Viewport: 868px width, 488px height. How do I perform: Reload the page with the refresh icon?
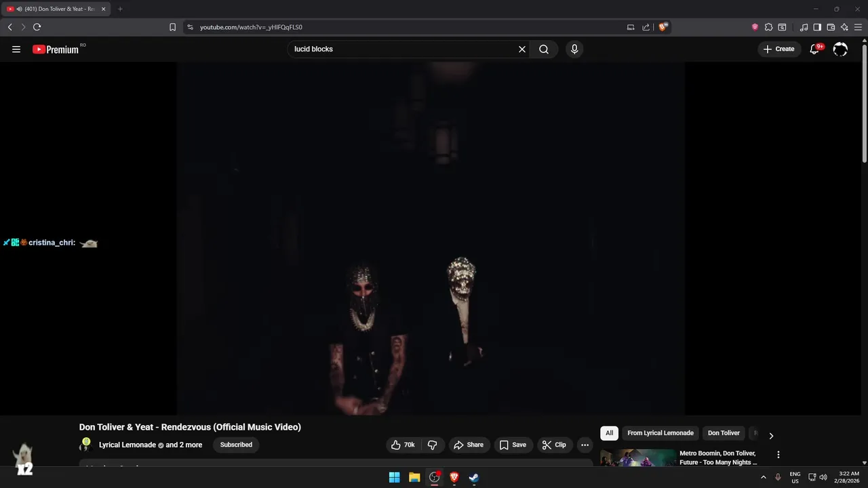pos(37,27)
